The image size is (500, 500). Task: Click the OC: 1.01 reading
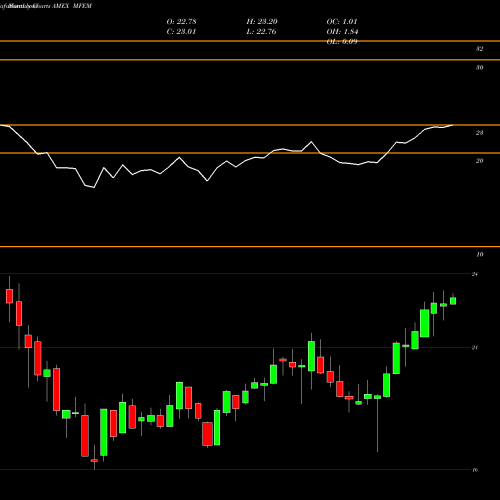pos(342,22)
